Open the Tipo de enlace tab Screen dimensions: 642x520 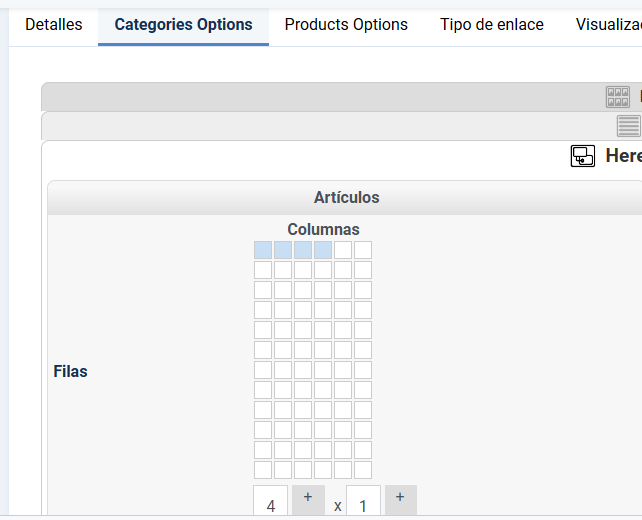pyautogui.click(x=492, y=25)
